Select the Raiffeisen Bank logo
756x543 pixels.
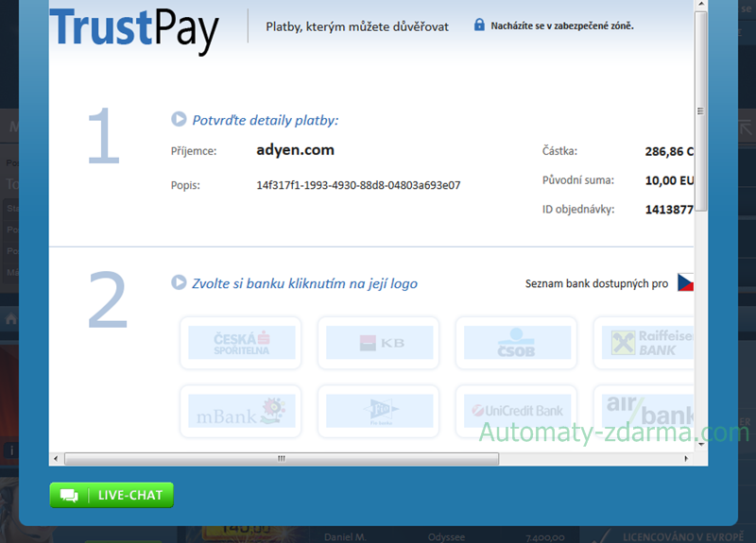644,343
